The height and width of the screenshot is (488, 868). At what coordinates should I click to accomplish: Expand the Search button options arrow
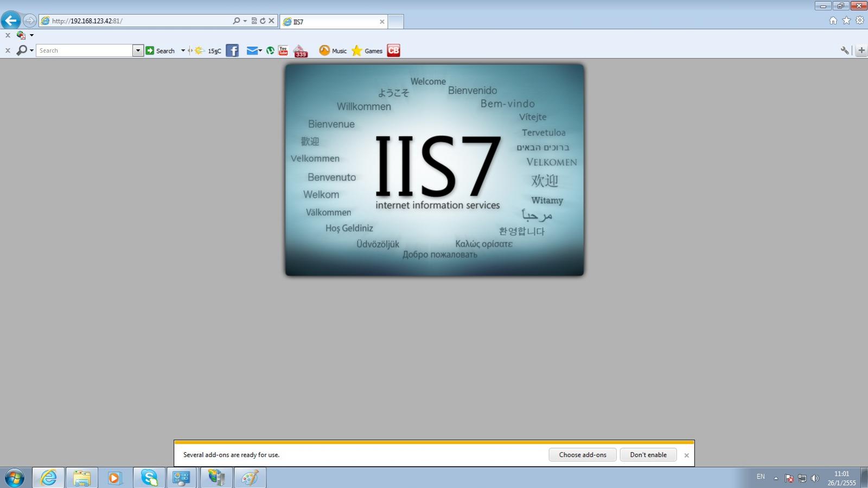pyautogui.click(x=183, y=50)
